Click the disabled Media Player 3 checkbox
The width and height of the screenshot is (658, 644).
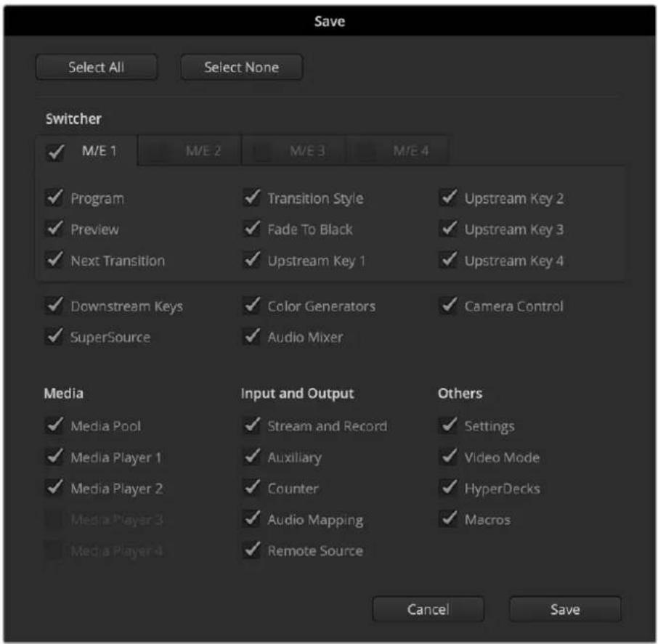[x=54, y=519]
